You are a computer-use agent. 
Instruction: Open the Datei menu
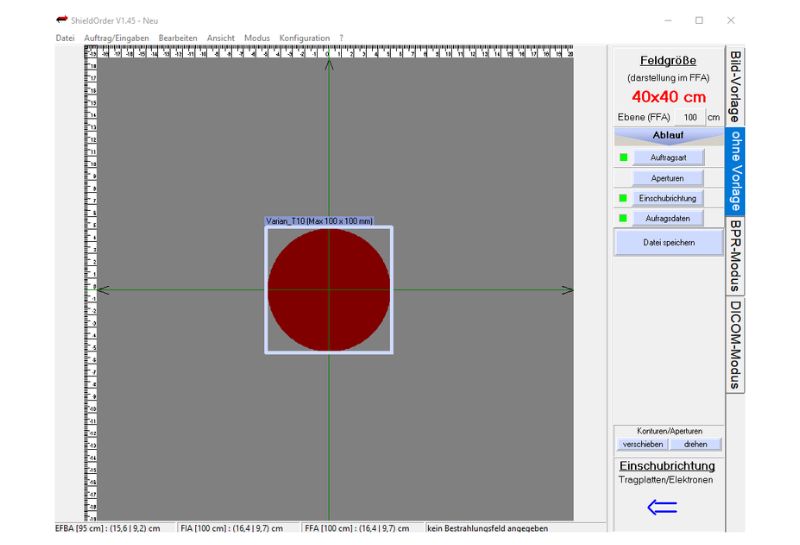click(x=65, y=38)
